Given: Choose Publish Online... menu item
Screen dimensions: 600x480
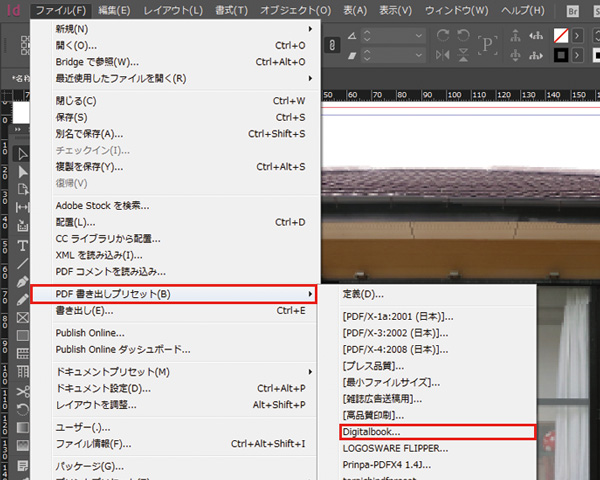Looking at the screenshot, I should point(175,333).
